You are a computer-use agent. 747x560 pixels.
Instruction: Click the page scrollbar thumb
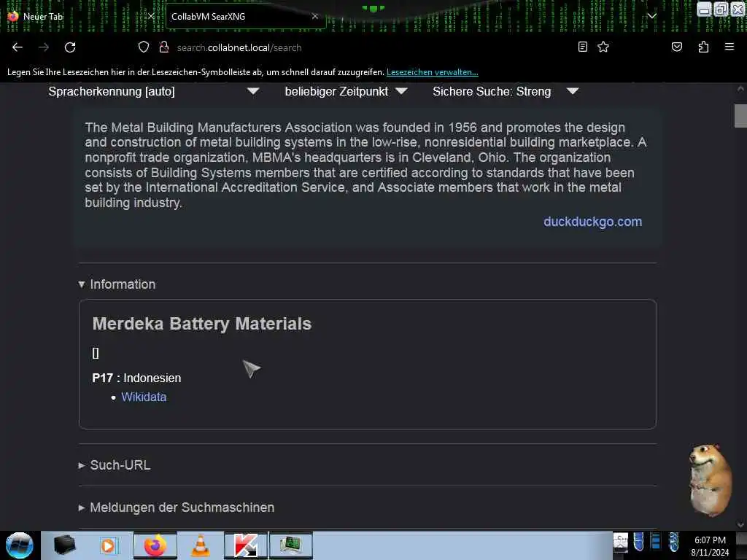(740, 116)
